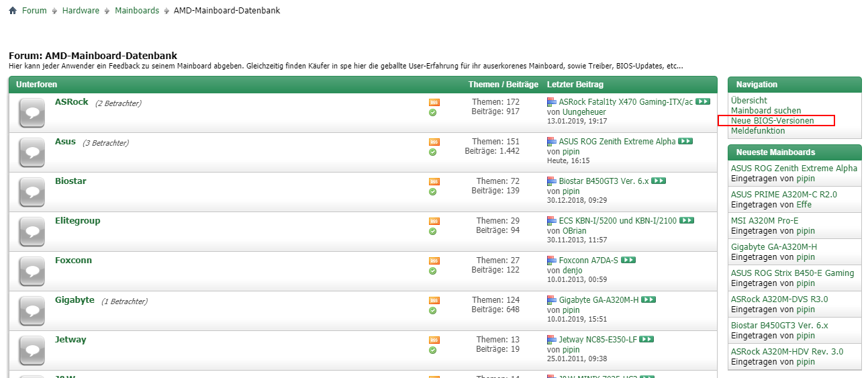Go to last post arrow for Jetway NC85-E350-LF
Viewport: 868px width, 378px height.
646,340
